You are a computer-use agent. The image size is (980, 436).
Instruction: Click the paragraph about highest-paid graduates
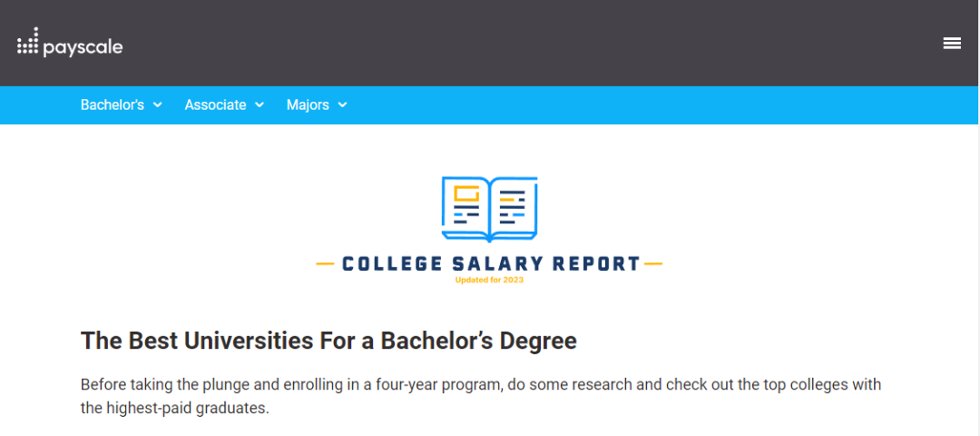tap(481, 396)
